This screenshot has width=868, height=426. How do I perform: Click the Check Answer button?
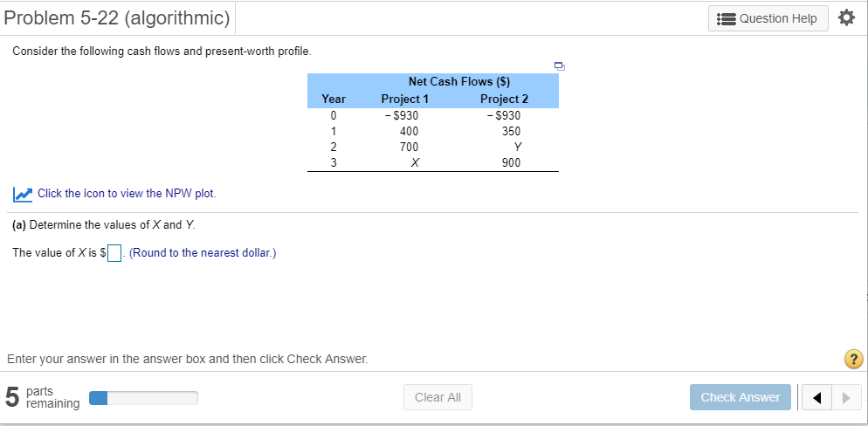[741, 397]
